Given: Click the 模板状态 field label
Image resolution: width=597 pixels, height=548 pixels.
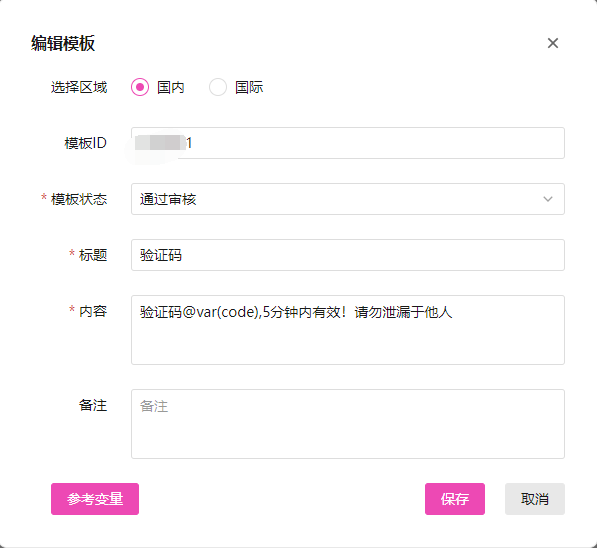Looking at the screenshot, I should pos(79,199).
